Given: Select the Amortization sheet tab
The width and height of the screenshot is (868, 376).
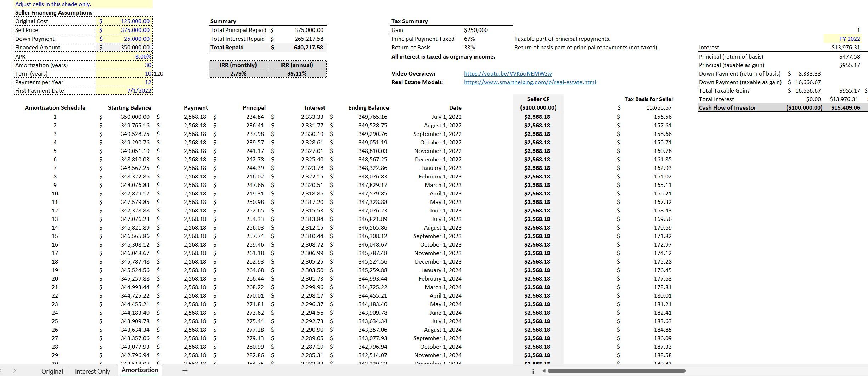Looking at the screenshot, I should [140, 370].
